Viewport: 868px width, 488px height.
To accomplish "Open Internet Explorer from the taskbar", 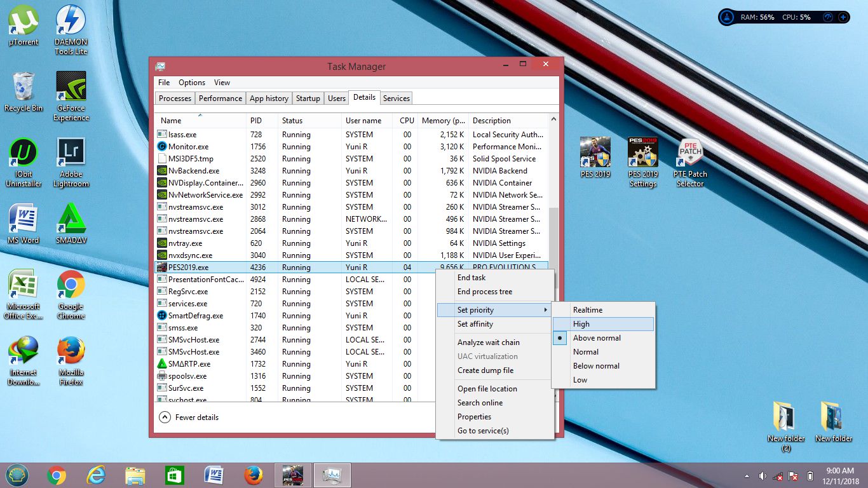I will coord(96,475).
